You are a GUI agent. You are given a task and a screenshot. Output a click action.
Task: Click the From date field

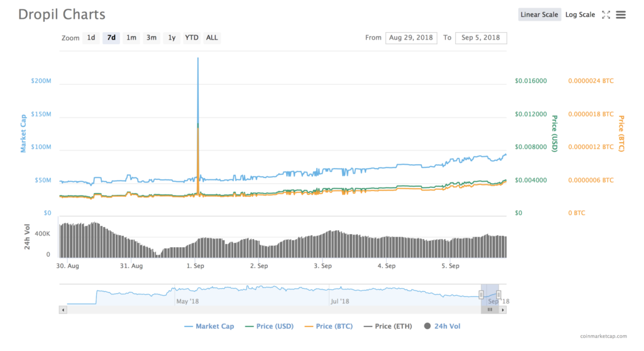tap(411, 38)
